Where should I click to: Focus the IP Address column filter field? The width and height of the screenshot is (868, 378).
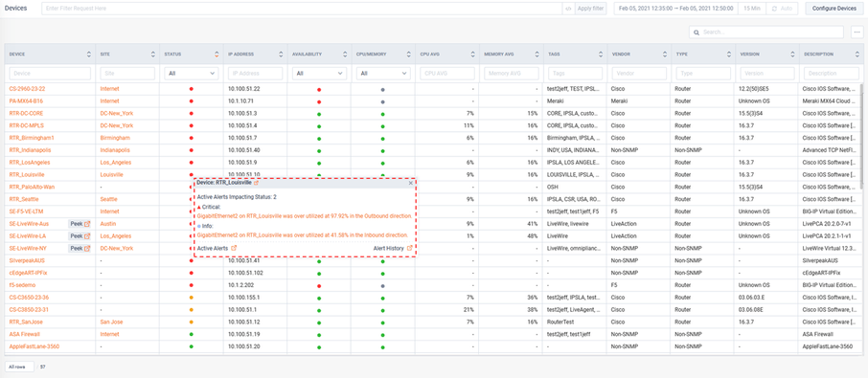pos(255,73)
